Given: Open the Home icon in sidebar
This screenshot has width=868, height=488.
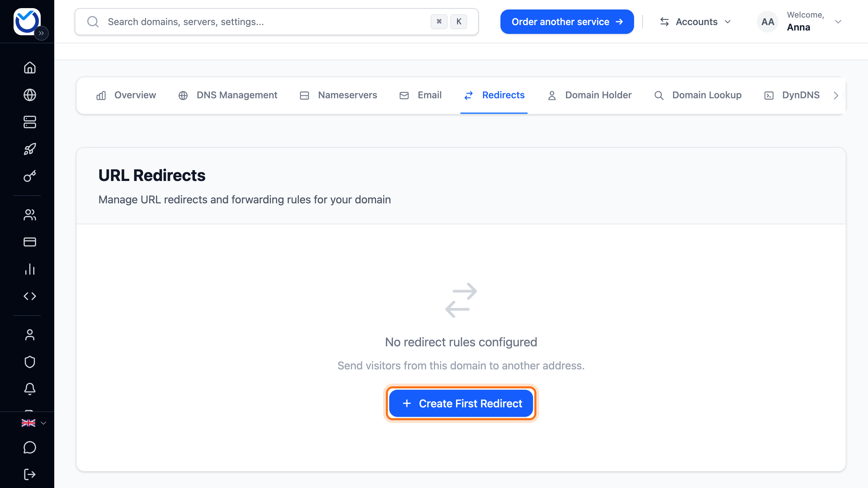Looking at the screenshot, I should point(30,68).
